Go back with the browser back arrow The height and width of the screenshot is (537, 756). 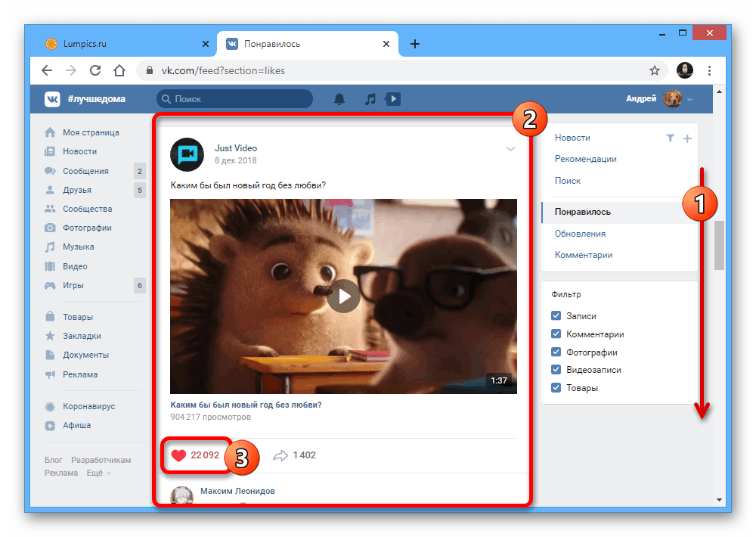(x=47, y=70)
